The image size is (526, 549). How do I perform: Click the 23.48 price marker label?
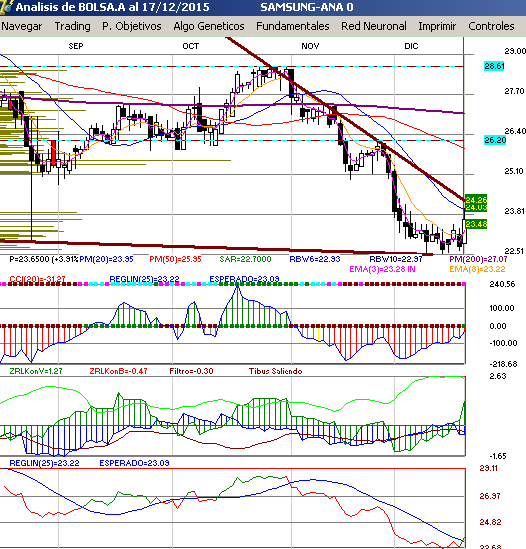pyautogui.click(x=476, y=224)
